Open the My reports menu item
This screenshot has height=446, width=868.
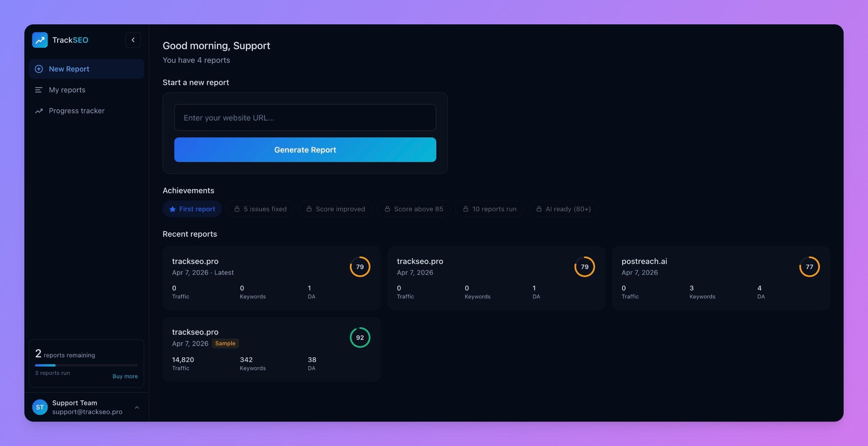pos(67,90)
